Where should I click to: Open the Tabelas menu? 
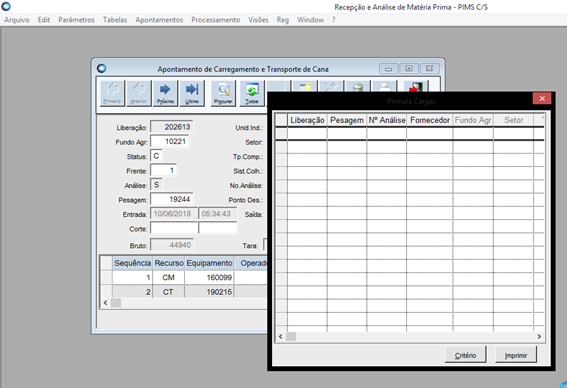(x=115, y=20)
